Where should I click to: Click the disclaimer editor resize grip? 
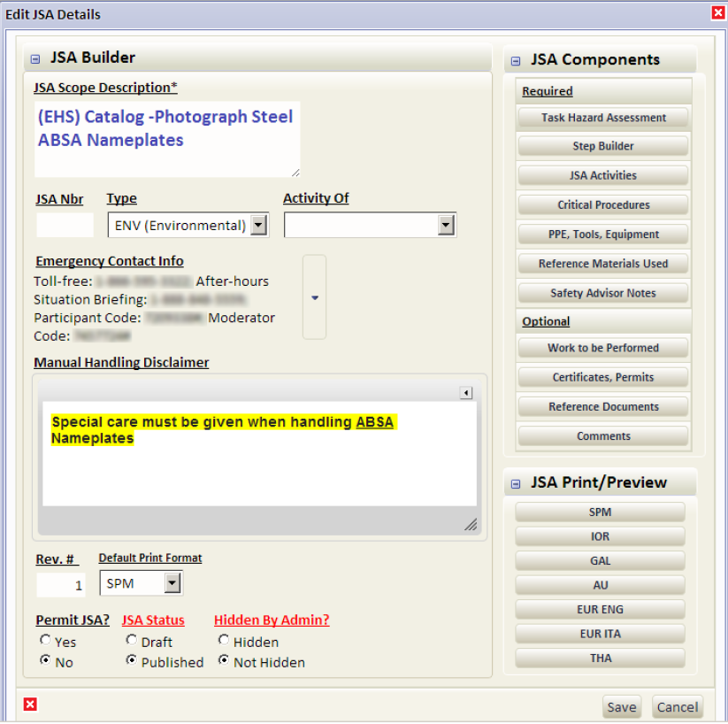(x=471, y=524)
